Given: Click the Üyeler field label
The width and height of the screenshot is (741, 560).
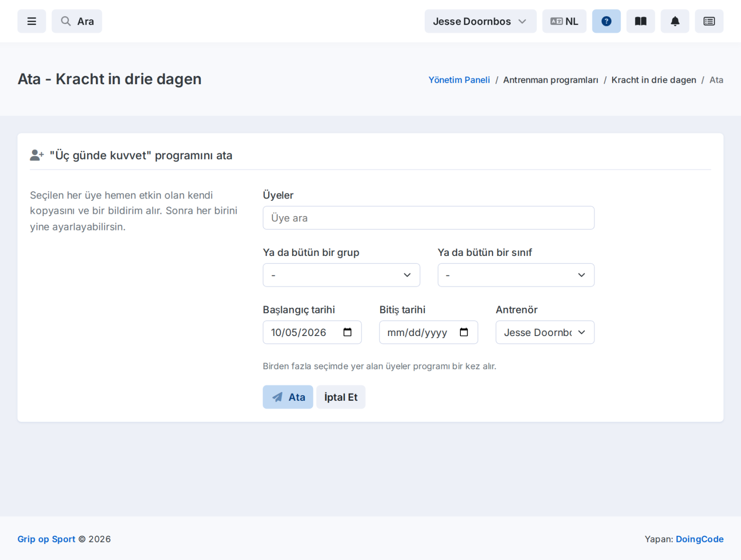Looking at the screenshot, I should pyautogui.click(x=278, y=195).
